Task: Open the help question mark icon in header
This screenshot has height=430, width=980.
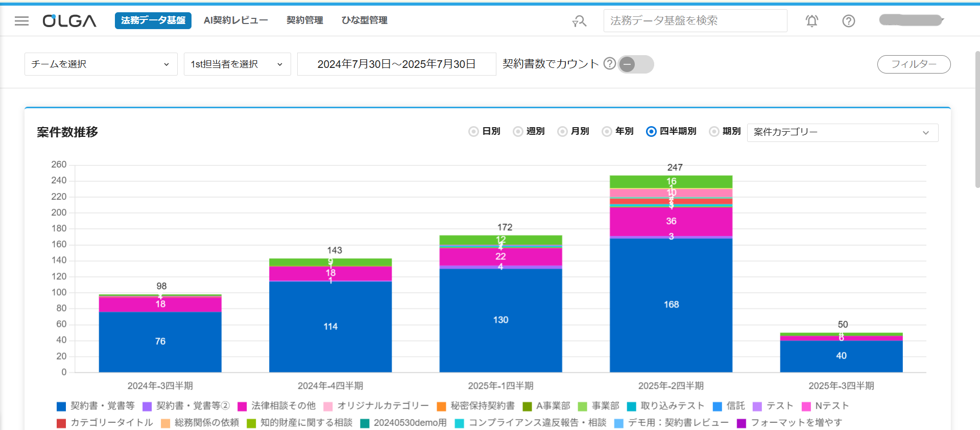Action: [x=848, y=21]
